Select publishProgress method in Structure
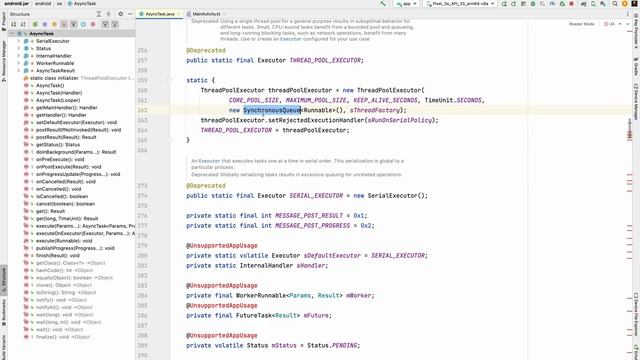Viewport: 640px width, 360px height. [x=75, y=248]
